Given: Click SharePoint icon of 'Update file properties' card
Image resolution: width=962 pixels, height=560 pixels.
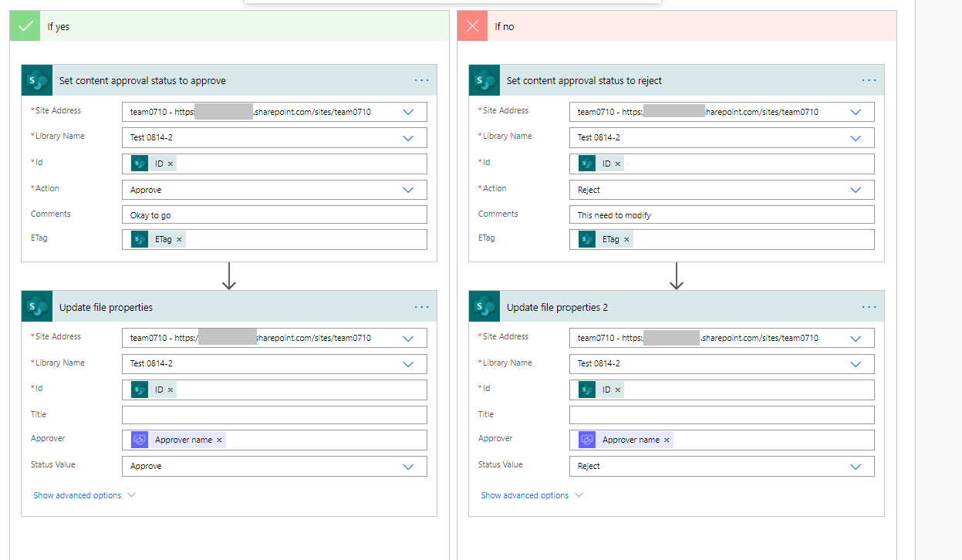Looking at the screenshot, I should tap(36, 307).
